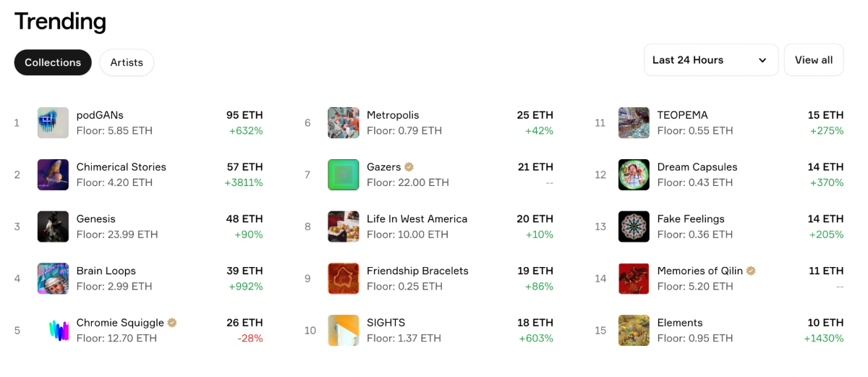The width and height of the screenshot is (868, 377).
Task: Expand the Last 24 Hours dropdown
Action: tap(711, 60)
